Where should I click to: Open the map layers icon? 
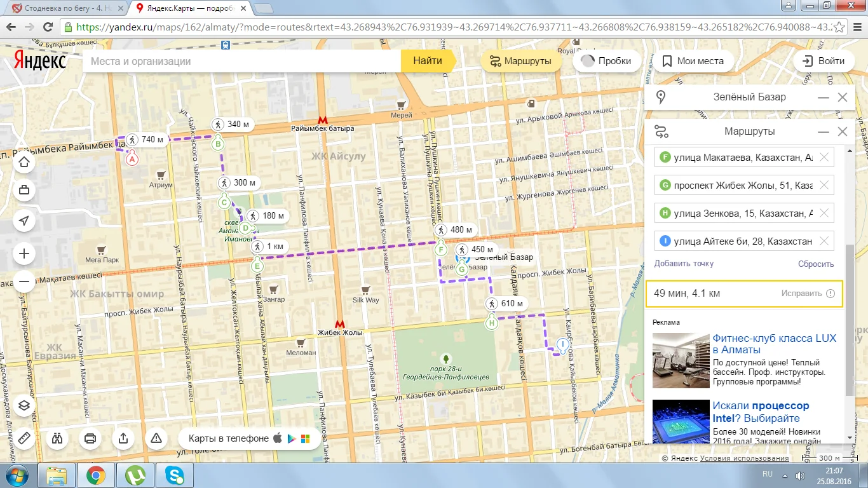click(24, 405)
